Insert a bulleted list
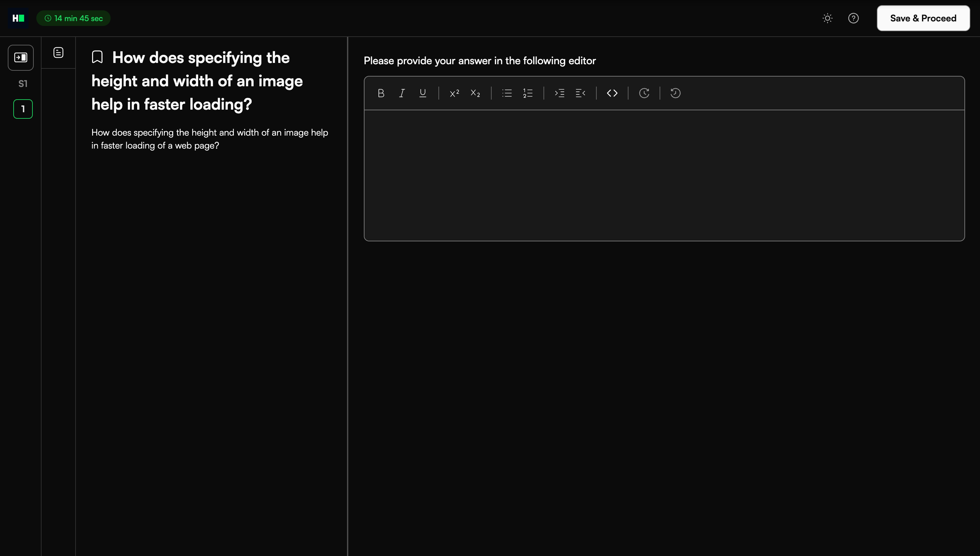Screen dimensions: 980x556 pyautogui.click(x=507, y=93)
